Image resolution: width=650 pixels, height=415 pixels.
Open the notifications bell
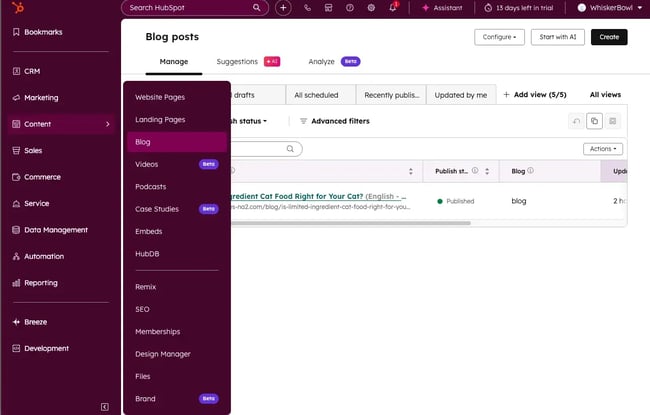(393, 7)
